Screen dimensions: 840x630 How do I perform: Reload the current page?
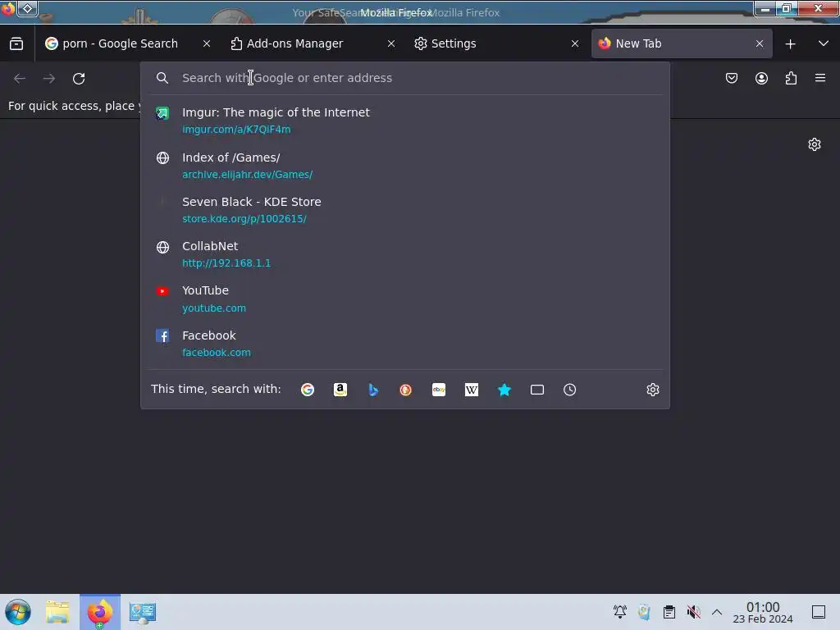[x=79, y=79]
